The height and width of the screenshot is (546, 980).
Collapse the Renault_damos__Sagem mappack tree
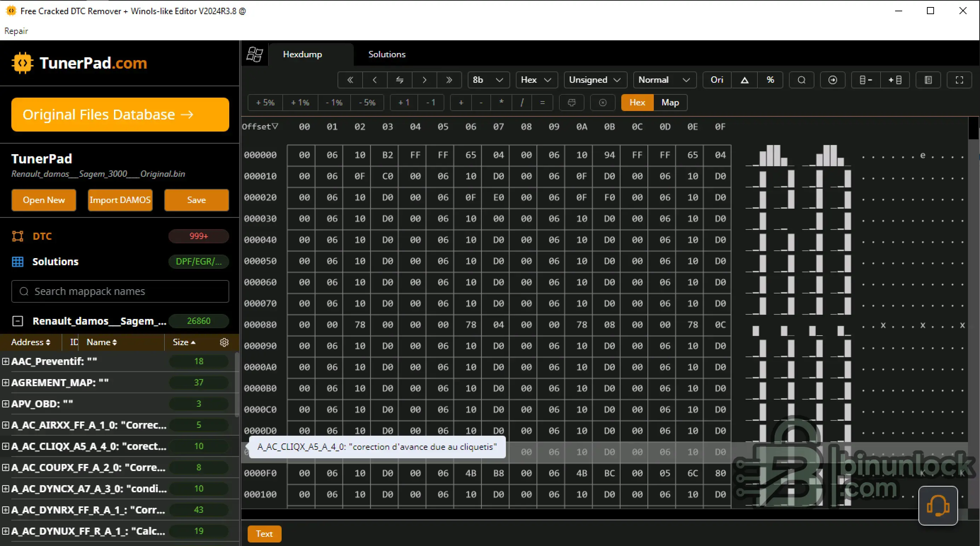17,321
